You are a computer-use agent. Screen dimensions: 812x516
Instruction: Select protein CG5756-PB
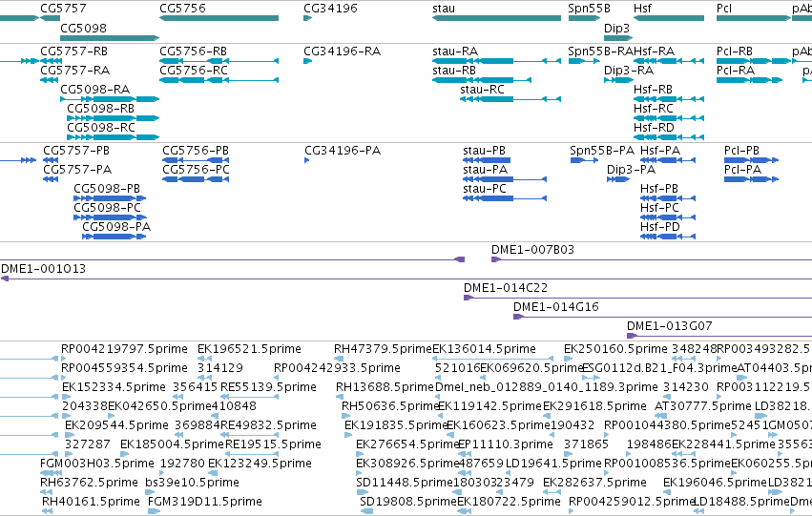pos(196,151)
